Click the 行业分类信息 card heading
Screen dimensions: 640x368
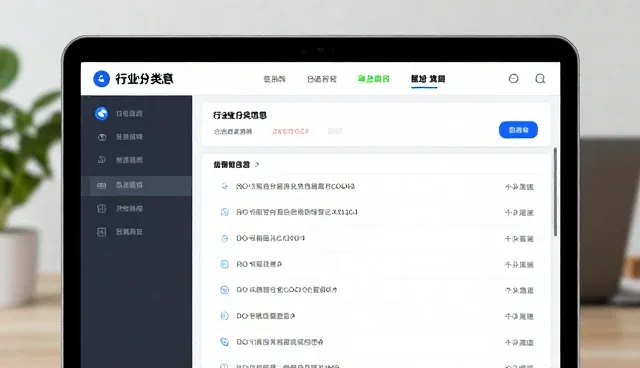240,115
